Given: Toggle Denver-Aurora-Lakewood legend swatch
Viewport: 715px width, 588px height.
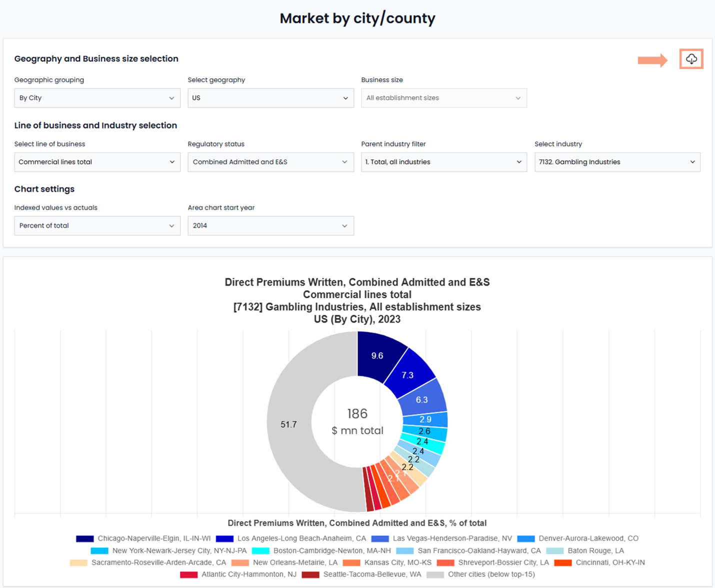Looking at the screenshot, I should pyautogui.click(x=526, y=539).
